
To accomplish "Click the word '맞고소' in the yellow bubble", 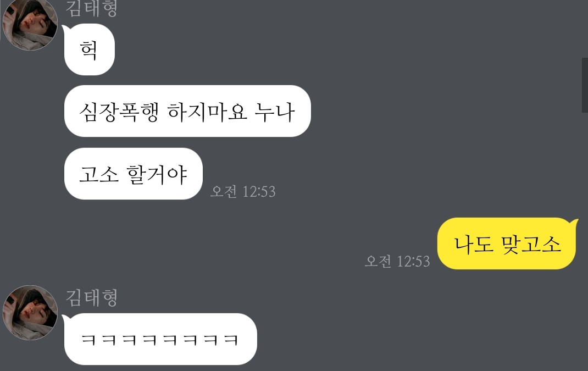I will pos(531,244).
